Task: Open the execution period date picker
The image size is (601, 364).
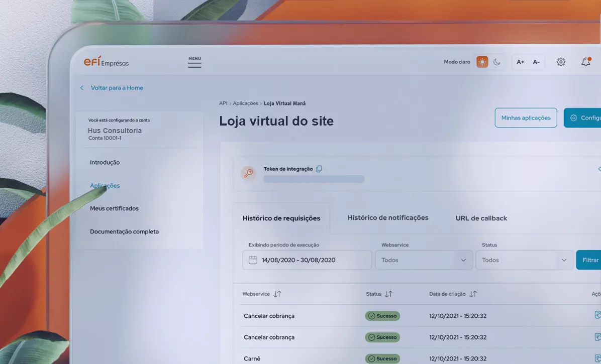Action: pyautogui.click(x=307, y=260)
